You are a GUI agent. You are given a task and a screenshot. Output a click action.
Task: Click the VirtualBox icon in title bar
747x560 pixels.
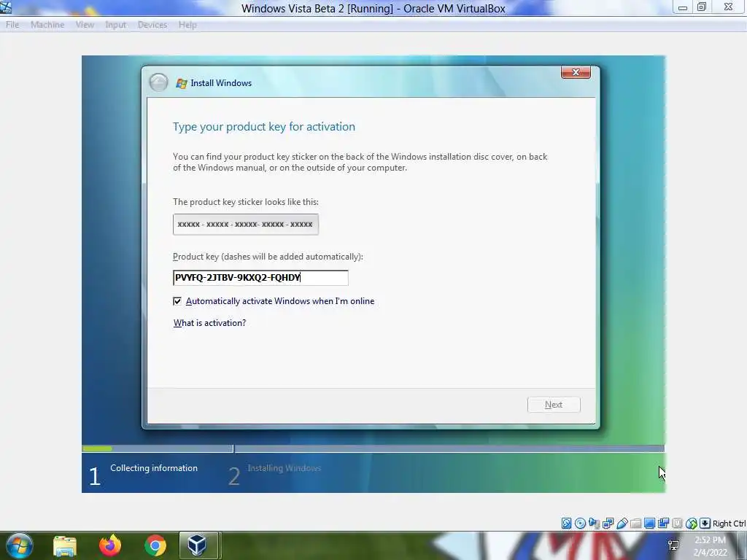click(x=6, y=7)
